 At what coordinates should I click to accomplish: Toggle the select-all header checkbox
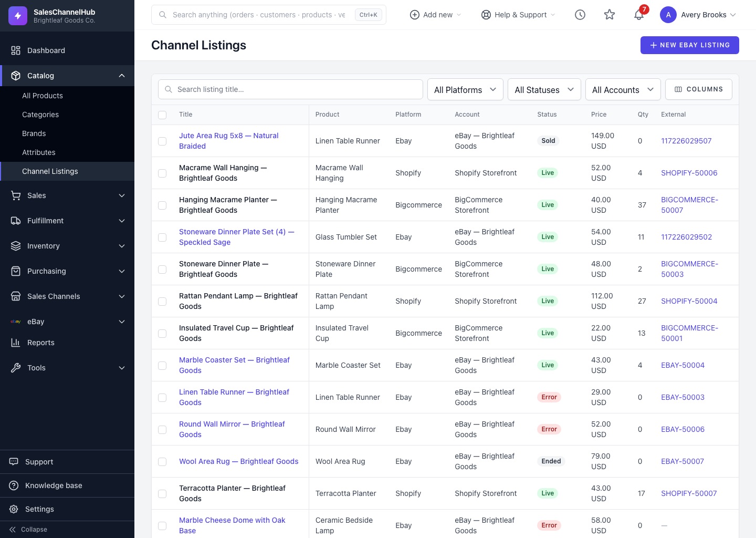162,115
